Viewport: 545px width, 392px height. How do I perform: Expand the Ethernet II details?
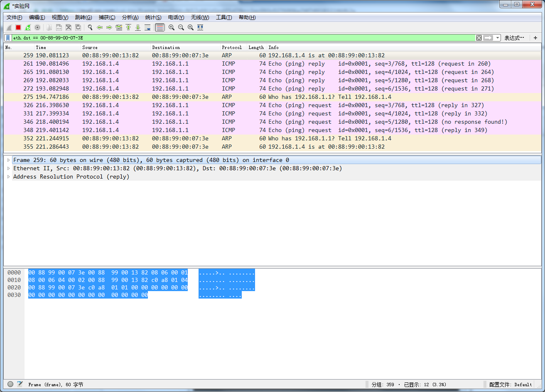[x=8, y=168]
